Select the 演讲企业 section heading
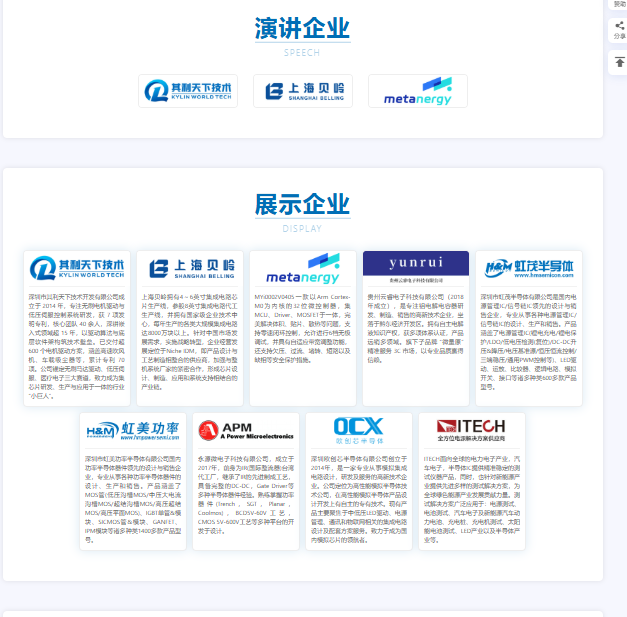627x617 pixels. click(302, 28)
